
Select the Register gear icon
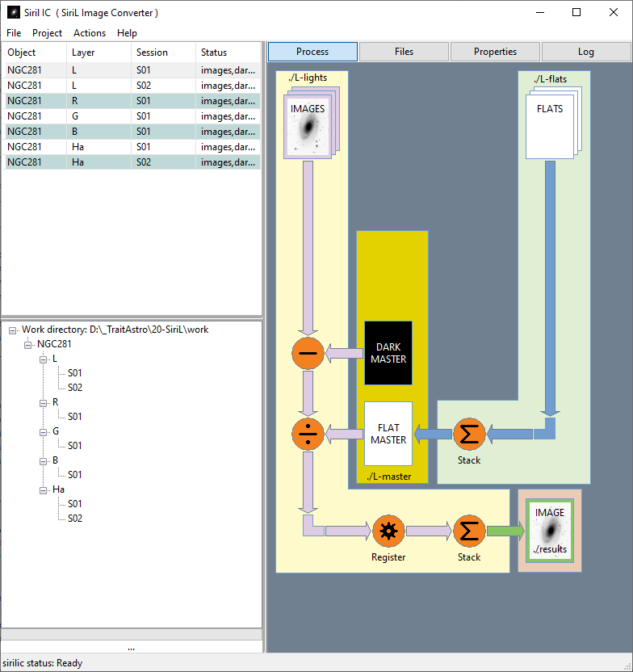click(388, 531)
